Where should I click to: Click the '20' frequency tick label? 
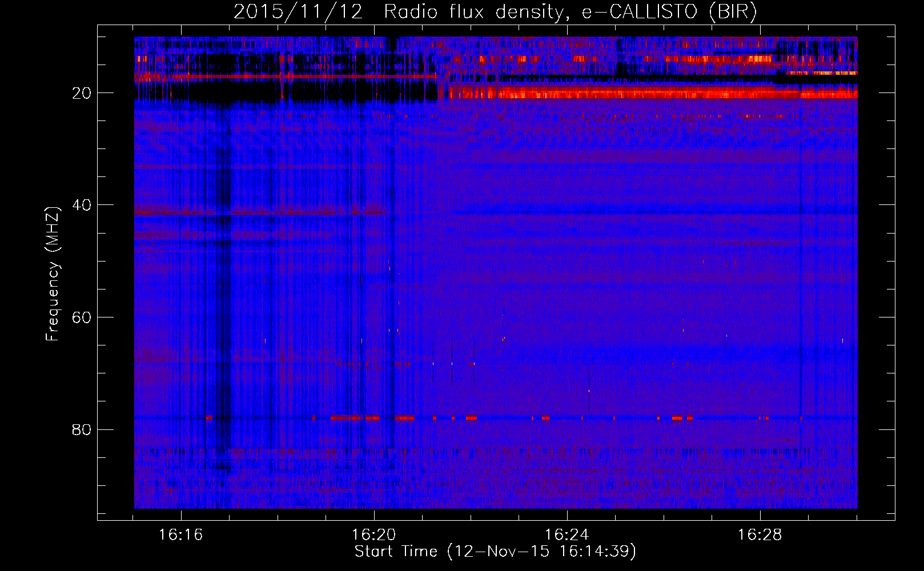pyautogui.click(x=82, y=93)
